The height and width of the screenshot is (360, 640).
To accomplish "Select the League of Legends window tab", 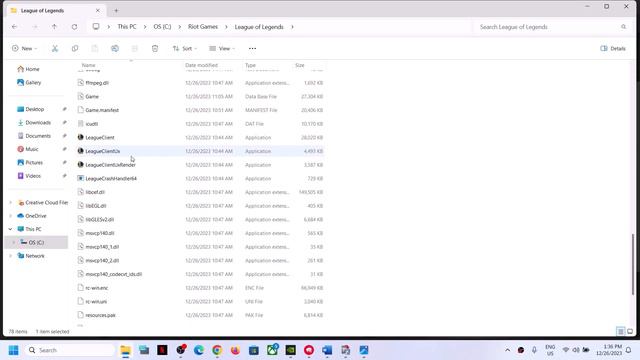I will pos(55,11).
